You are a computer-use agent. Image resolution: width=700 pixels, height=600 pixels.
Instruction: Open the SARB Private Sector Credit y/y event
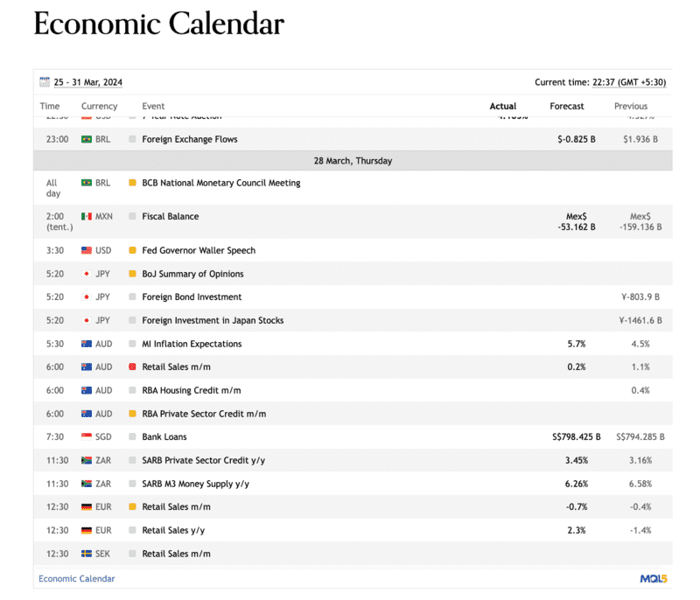pyautogui.click(x=204, y=460)
